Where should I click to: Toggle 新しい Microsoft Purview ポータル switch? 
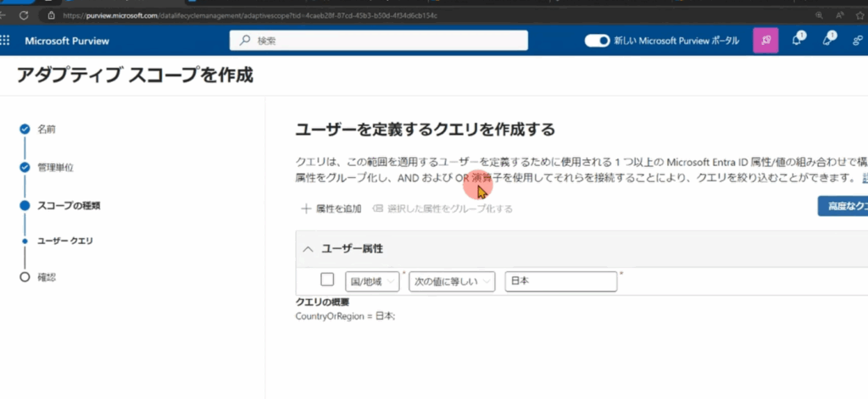[598, 41]
